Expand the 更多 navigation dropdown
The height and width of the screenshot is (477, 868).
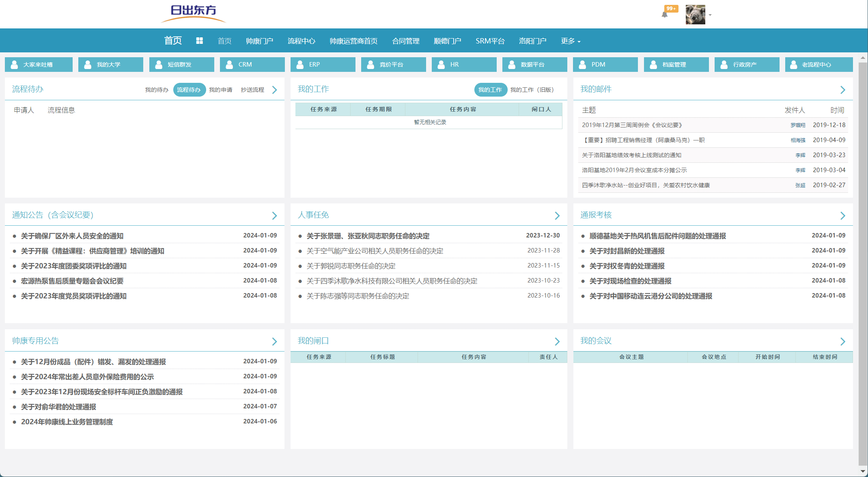(x=571, y=41)
